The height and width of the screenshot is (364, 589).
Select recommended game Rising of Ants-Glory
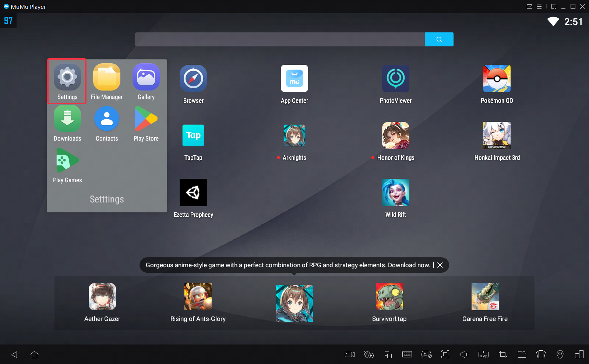198,297
